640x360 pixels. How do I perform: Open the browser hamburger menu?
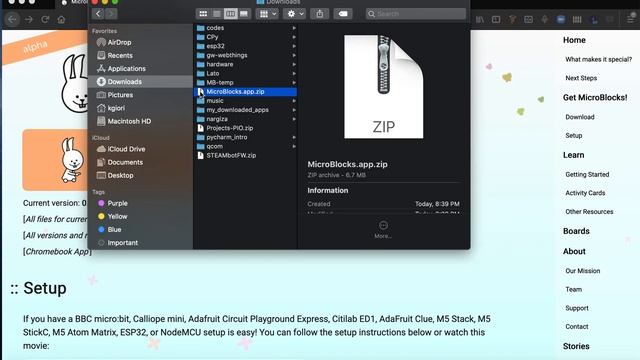[x=631, y=19]
